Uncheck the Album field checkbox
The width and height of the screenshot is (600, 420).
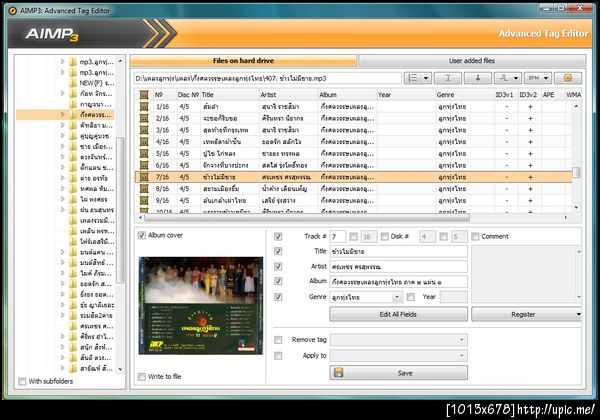click(278, 281)
